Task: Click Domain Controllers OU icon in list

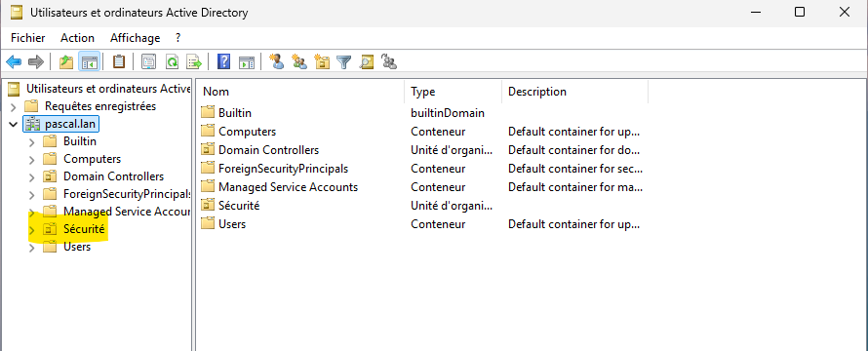Action: (208, 149)
